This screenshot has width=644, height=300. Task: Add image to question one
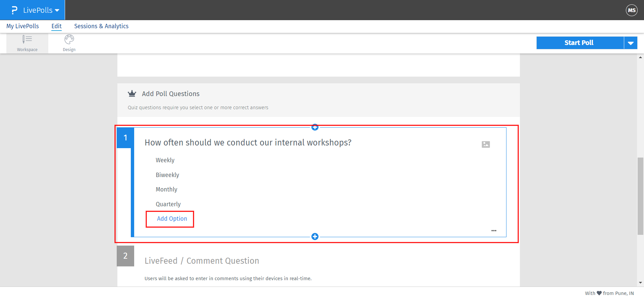(486, 144)
